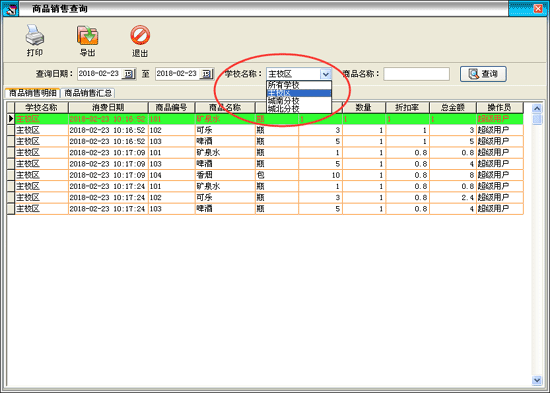550x393 pixels.
Task: Expand the 学校名称 dropdown arrow
Action: click(x=325, y=74)
